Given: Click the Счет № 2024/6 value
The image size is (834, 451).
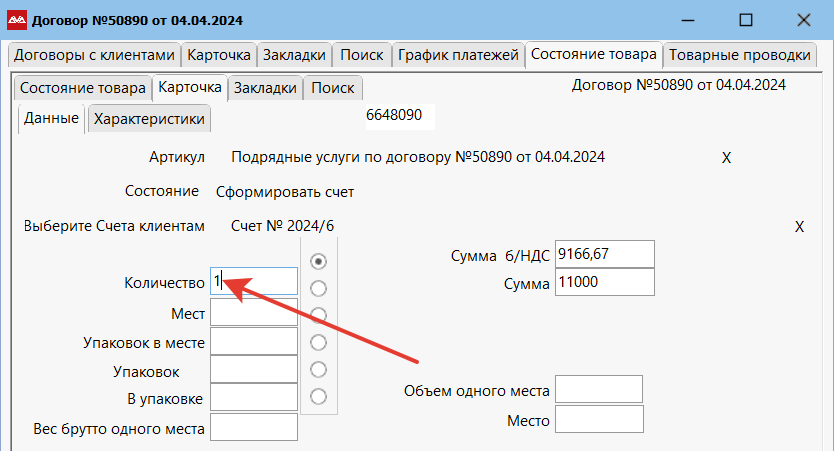Looking at the screenshot, I should point(282,227).
